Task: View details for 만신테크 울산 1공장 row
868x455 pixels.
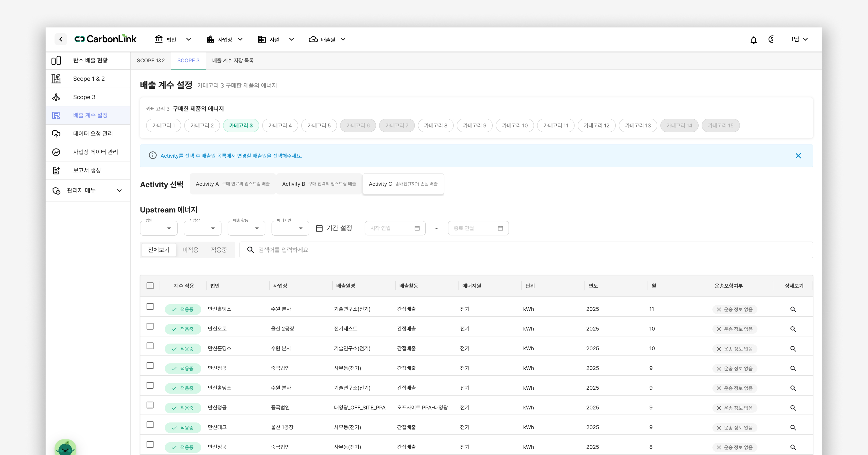Action: click(x=793, y=427)
